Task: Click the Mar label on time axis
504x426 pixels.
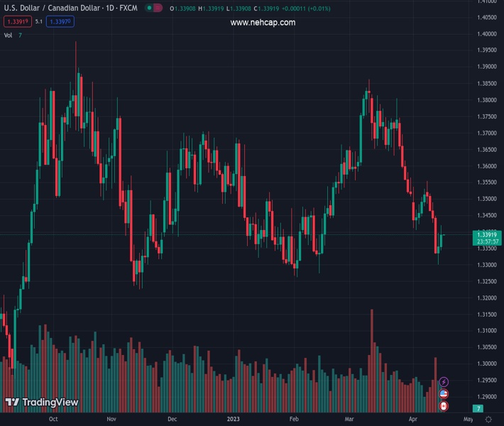Action: point(349,420)
